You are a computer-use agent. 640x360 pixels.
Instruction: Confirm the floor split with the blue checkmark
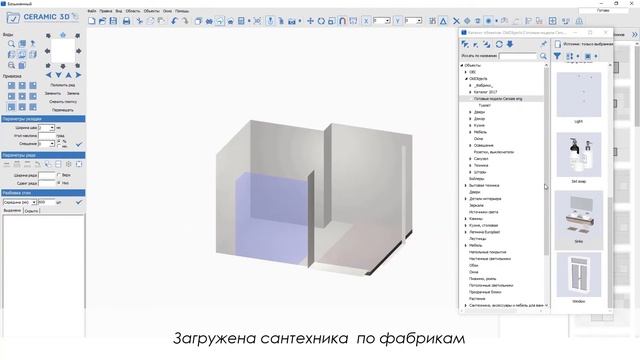click(79, 202)
